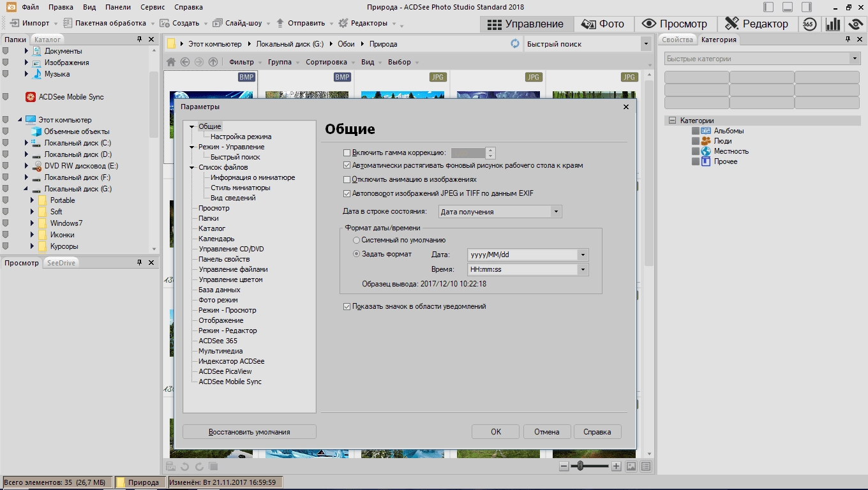The height and width of the screenshot is (490, 868).
Task: Click the Местность globe icon
Action: 705,151
